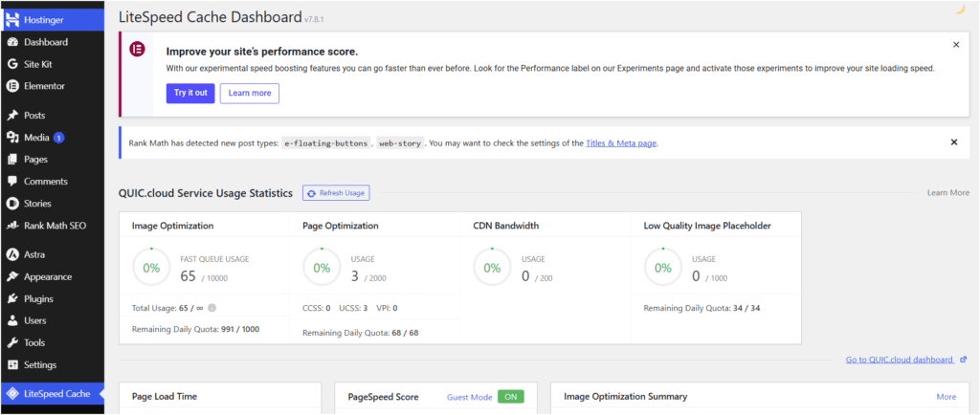Click Remaining Daily Quota 68 / 68 text
Image resolution: width=980 pixels, height=415 pixels.
point(361,333)
